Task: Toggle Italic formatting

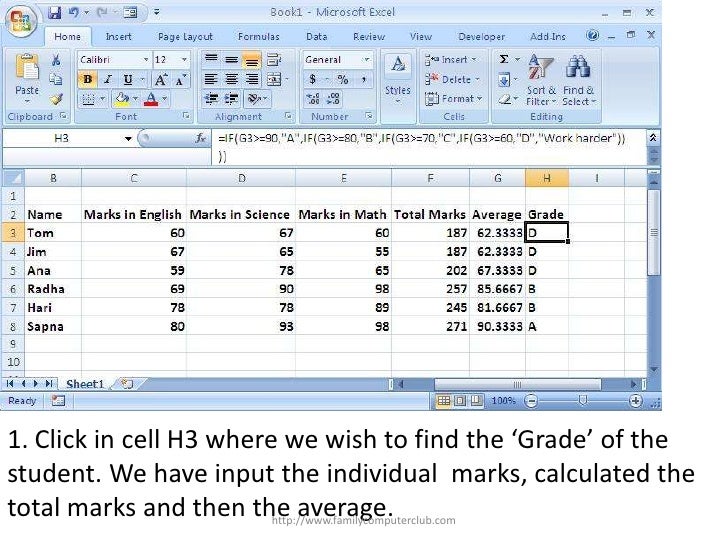Action: (108, 79)
